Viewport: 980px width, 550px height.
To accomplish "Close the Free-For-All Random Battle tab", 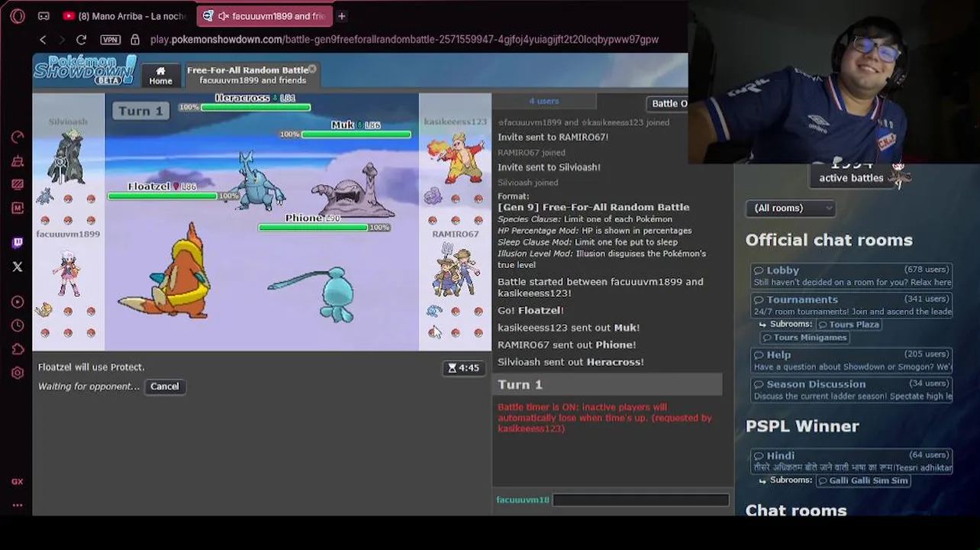I will click(312, 70).
